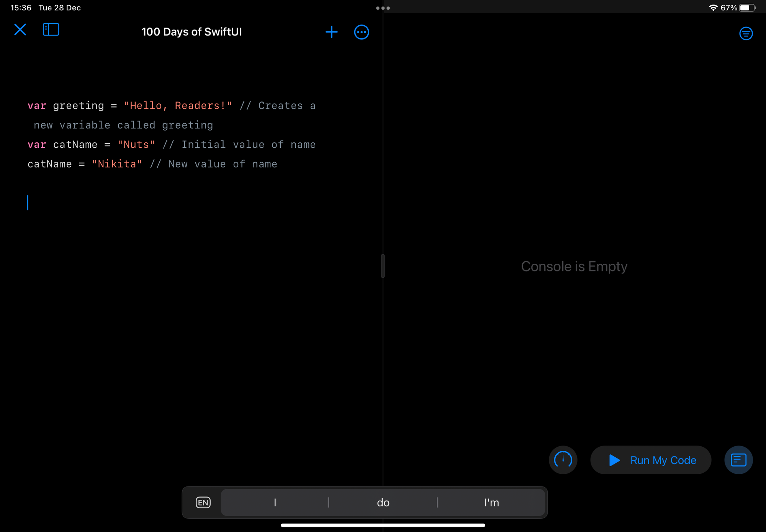Viewport: 766px width, 532px height.
Task: Click the comment "// Initial value of name"
Action: [x=239, y=145]
